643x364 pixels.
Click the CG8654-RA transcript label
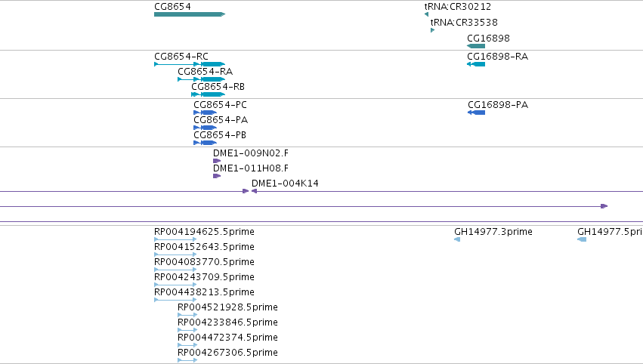(x=205, y=71)
